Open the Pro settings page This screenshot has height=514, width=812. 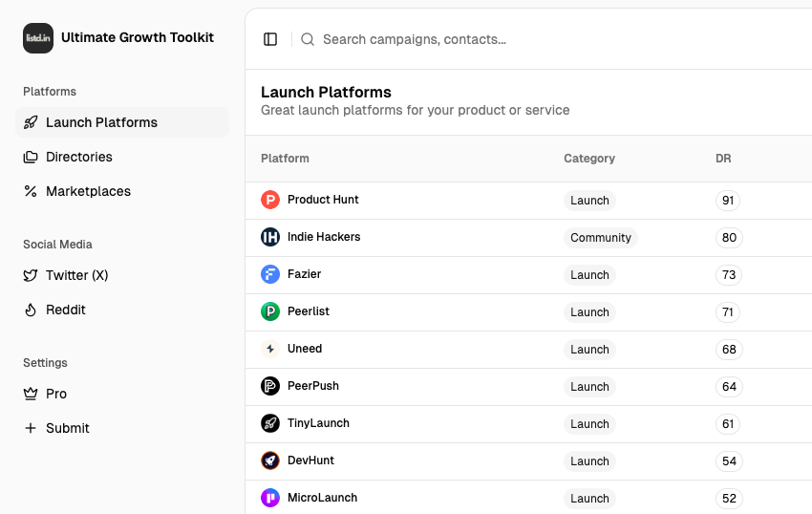coord(56,394)
